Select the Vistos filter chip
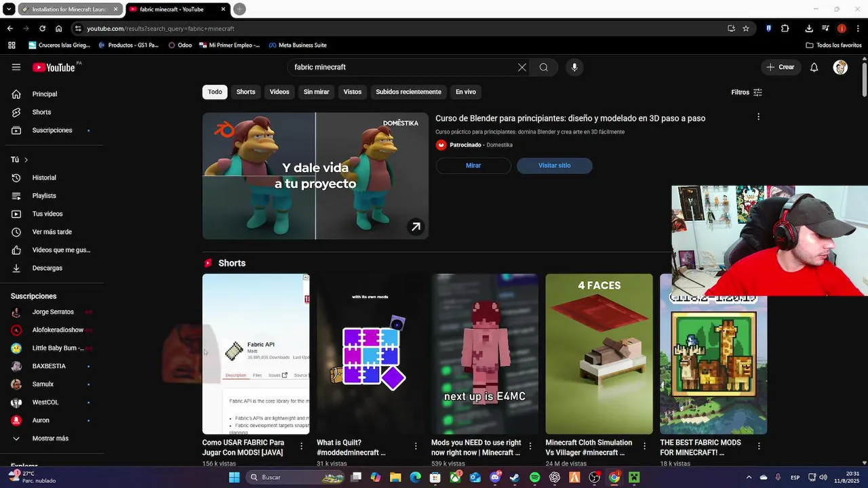868x488 pixels. click(x=353, y=92)
